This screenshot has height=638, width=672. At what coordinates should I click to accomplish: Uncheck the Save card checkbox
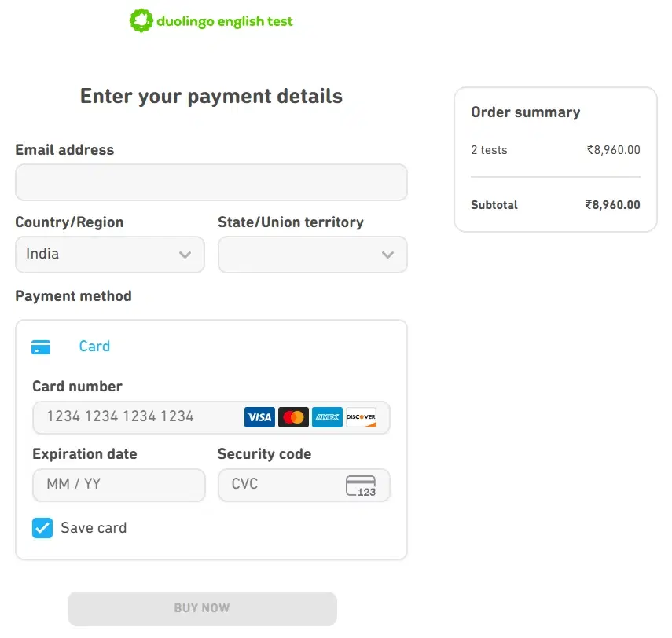[x=42, y=528]
